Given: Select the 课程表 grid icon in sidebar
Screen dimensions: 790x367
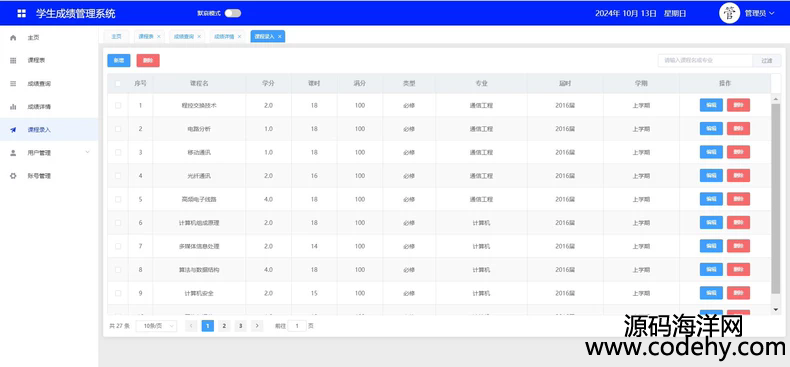Looking at the screenshot, I should [x=13, y=60].
